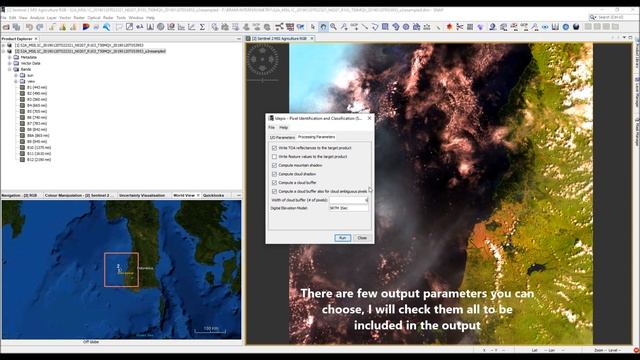
Task: Click the navigation compass in the image view
Action: point(262,60)
